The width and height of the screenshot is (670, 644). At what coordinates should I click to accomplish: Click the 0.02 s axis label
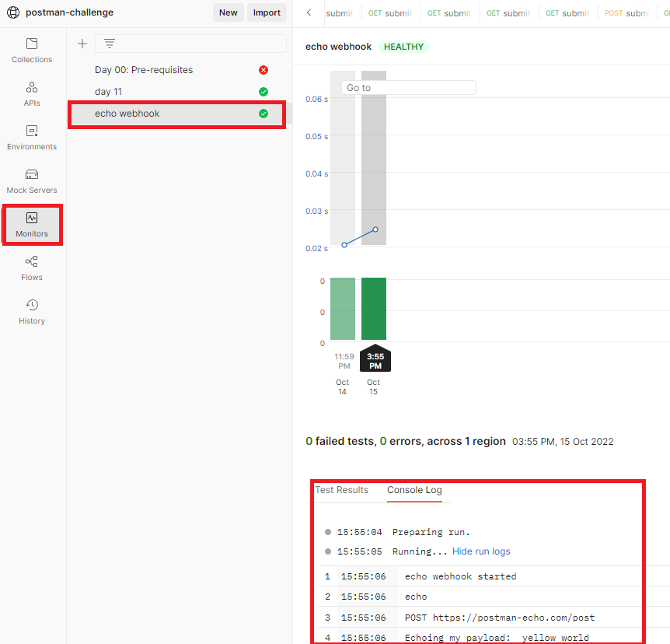point(316,248)
